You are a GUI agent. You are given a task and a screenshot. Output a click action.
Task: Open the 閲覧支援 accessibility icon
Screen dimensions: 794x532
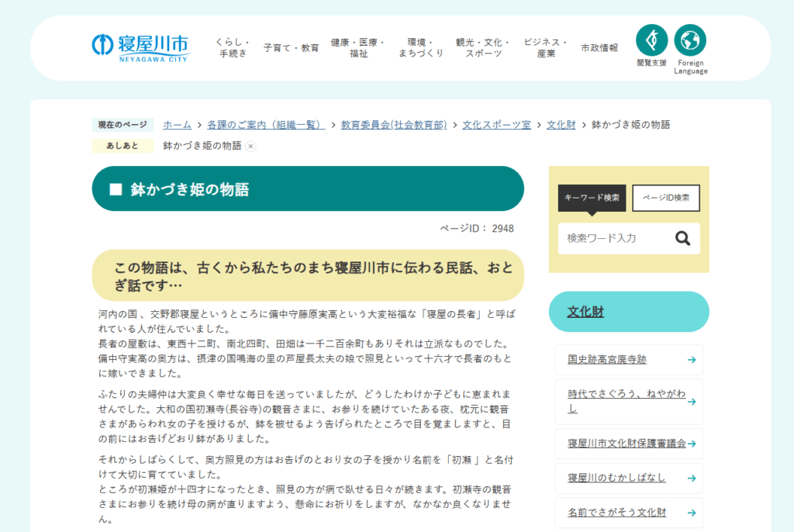(651, 40)
